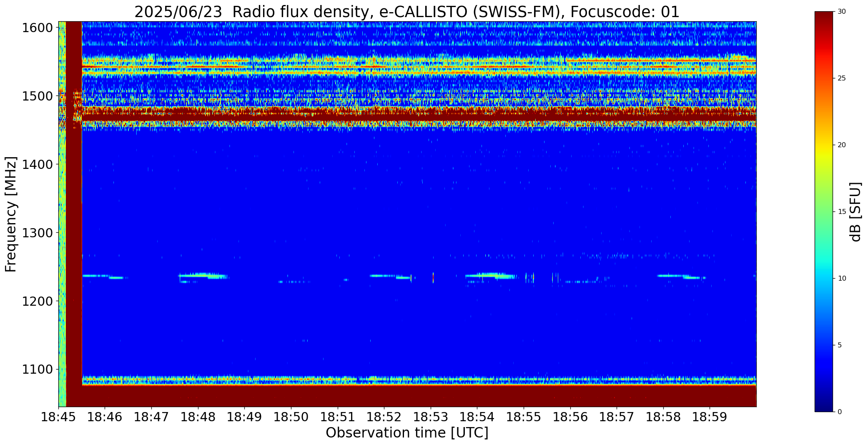Click the 1500 frequency tick label

(x=37, y=96)
